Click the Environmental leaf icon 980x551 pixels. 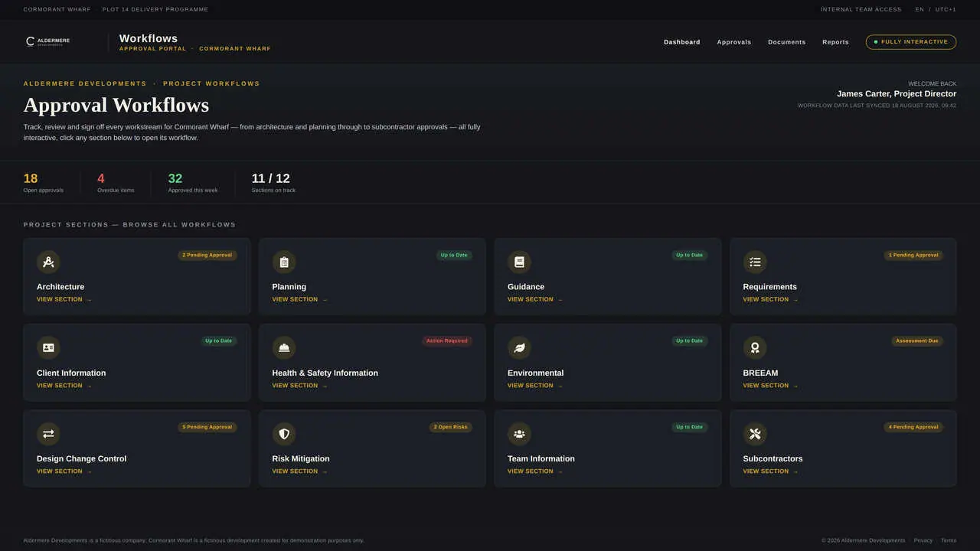click(x=519, y=348)
